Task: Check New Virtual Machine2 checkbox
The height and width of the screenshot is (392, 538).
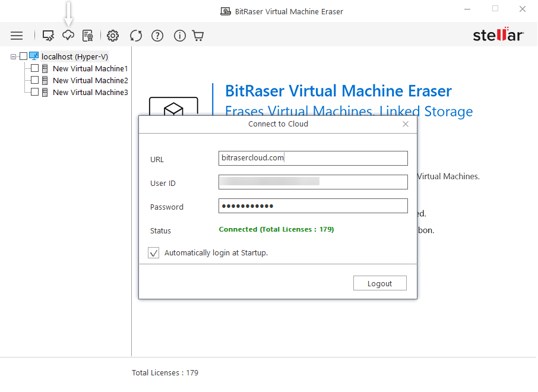Action: pyautogui.click(x=34, y=80)
